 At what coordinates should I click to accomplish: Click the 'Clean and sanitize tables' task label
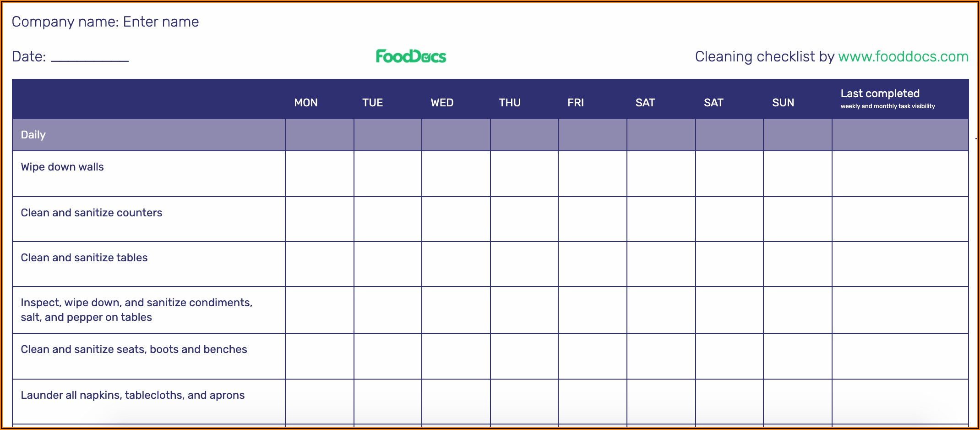click(x=84, y=258)
